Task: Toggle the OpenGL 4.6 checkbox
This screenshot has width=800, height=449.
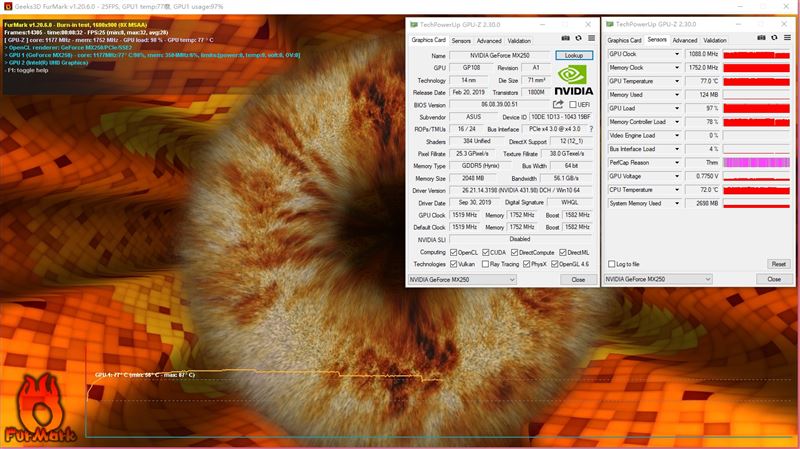Action: click(554, 264)
